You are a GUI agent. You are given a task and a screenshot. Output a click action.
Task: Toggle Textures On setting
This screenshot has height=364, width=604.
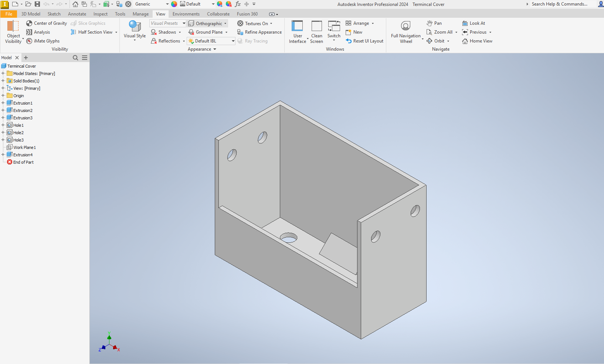click(x=252, y=23)
